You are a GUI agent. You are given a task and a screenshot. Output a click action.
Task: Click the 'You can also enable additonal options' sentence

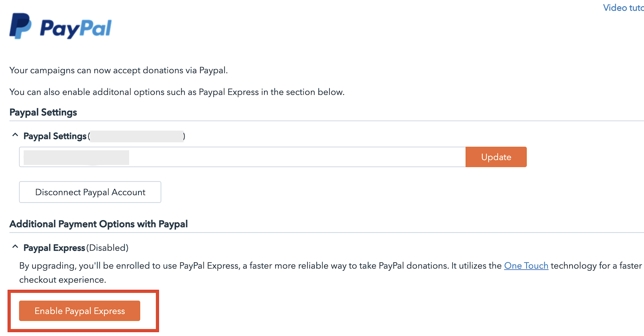(x=177, y=92)
